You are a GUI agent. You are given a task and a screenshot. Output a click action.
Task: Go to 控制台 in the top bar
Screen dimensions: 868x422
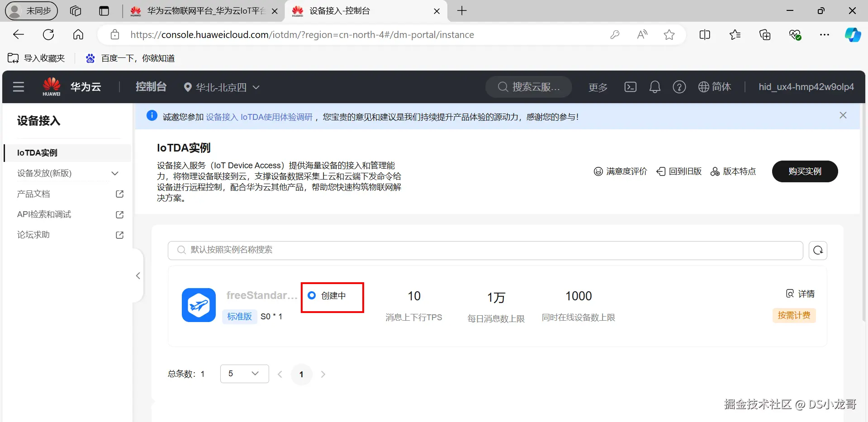click(x=151, y=87)
